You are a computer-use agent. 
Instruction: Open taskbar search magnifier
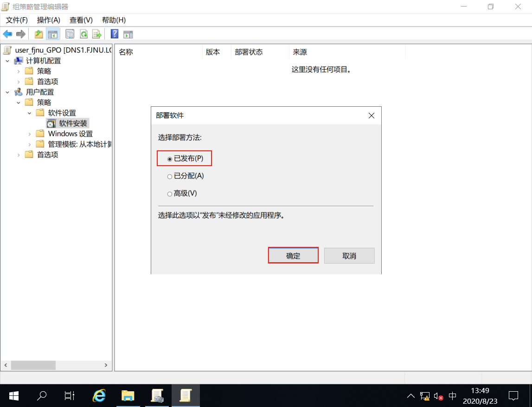tap(42, 396)
